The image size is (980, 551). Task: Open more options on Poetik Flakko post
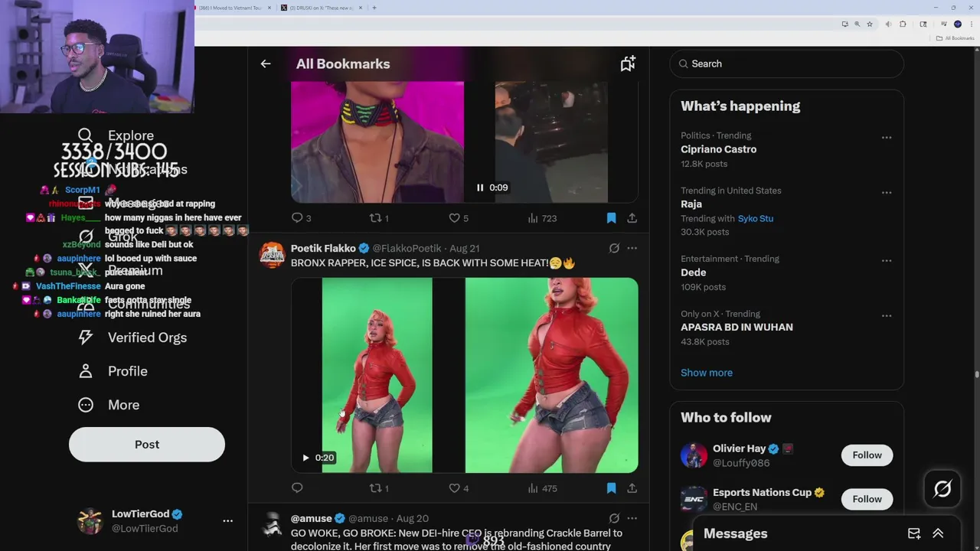(632, 248)
